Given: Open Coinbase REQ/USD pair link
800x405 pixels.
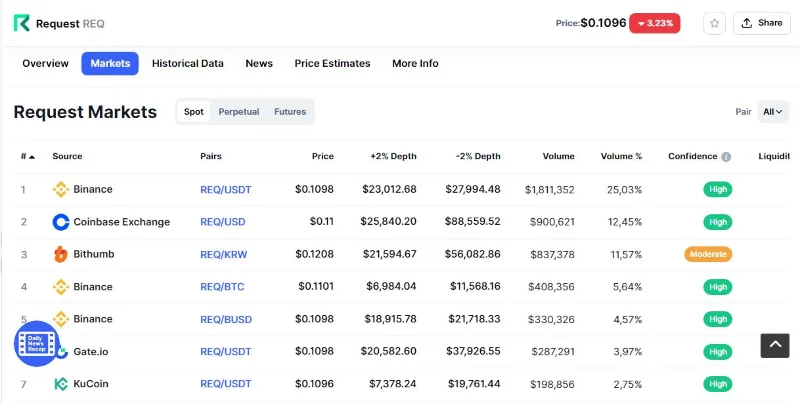Looking at the screenshot, I should pyautogui.click(x=223, y=222).
